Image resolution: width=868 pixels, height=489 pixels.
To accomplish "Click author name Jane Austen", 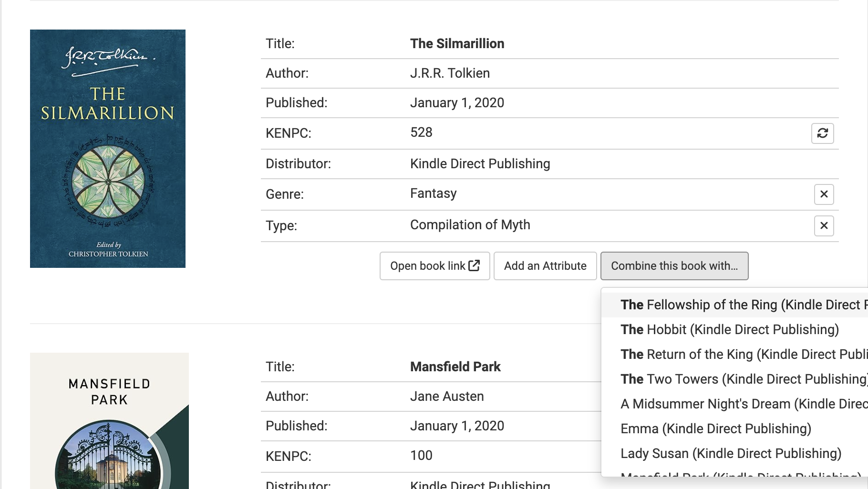I will [x=447, y=396].
